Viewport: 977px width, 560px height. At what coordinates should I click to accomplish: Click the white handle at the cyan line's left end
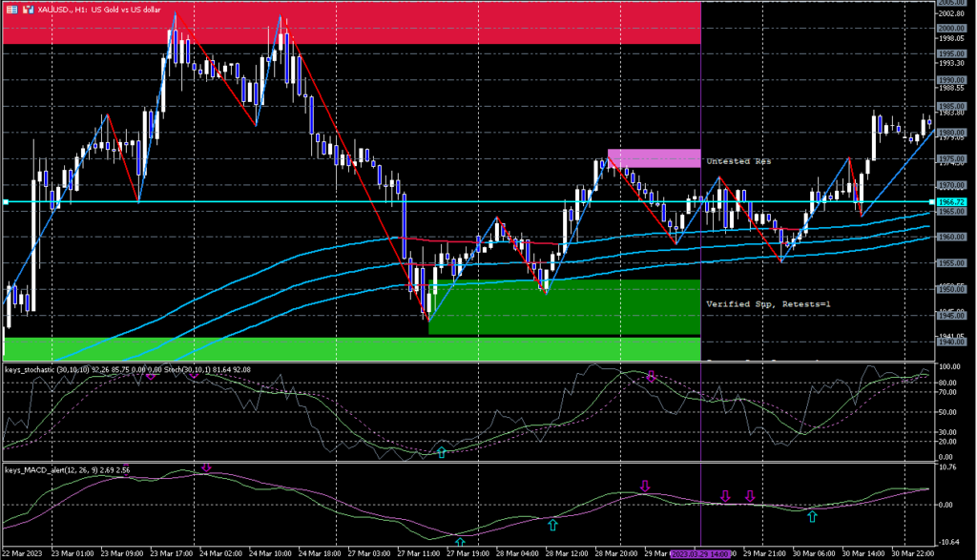pyautogui.click(x=5, y=202)
